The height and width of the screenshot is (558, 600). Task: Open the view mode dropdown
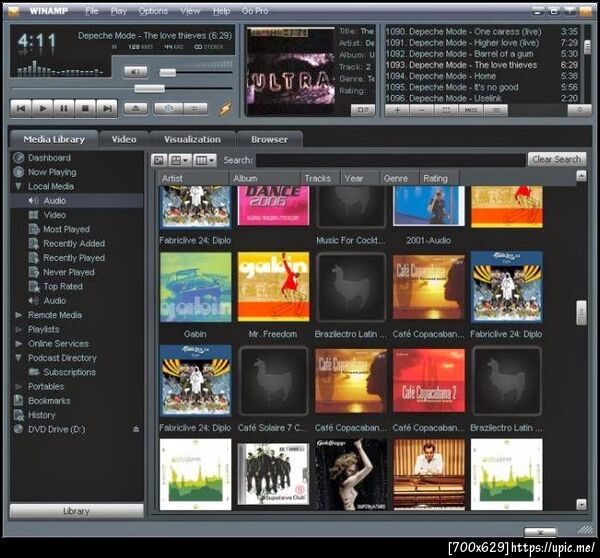pos(179,160)
